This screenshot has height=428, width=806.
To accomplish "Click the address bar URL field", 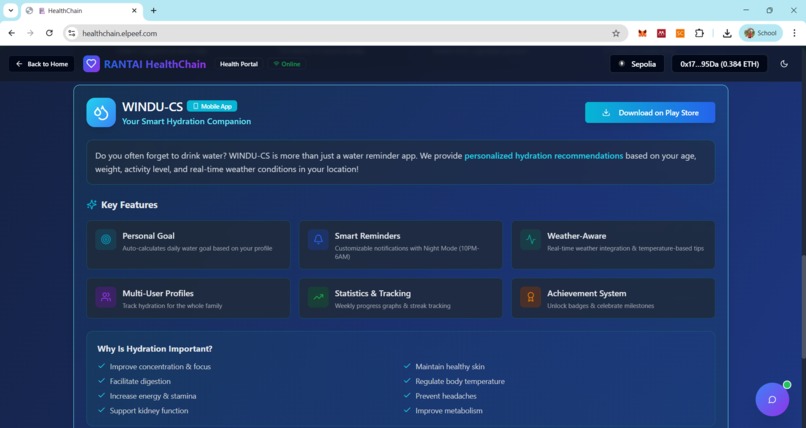I will point(347,33).
